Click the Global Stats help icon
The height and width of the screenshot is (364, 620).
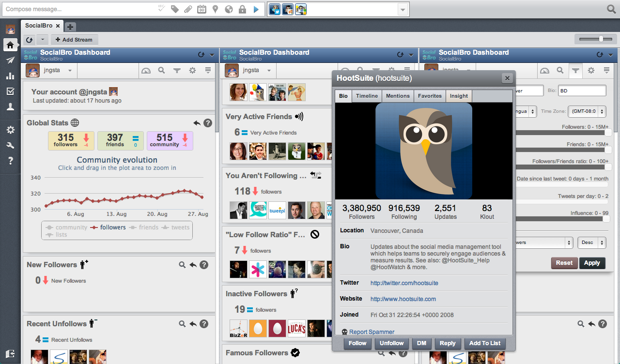[x=208, y=123]
